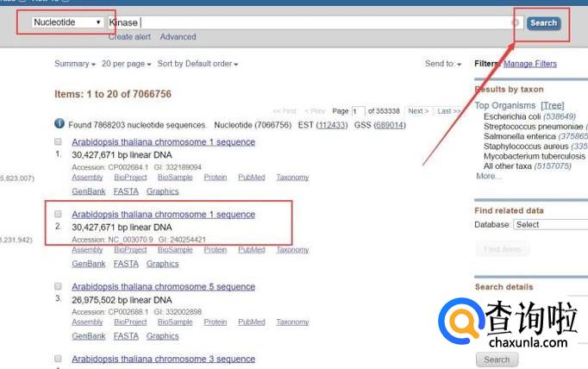Image resolution: width=588 pixels, height=369 pixels.
Task: Filter by All other taxa
Action: click(528, 166)
